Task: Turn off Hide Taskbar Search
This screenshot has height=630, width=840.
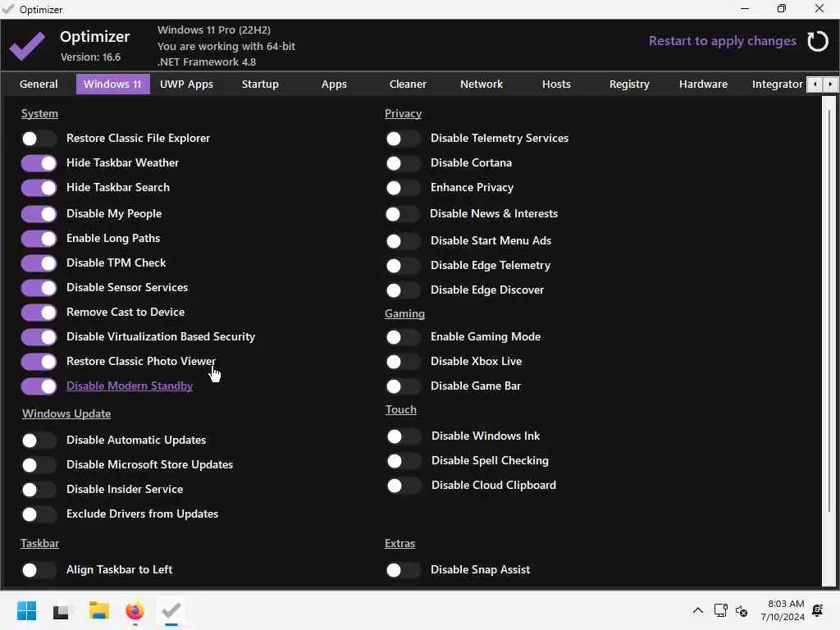Action: [39, 188]
